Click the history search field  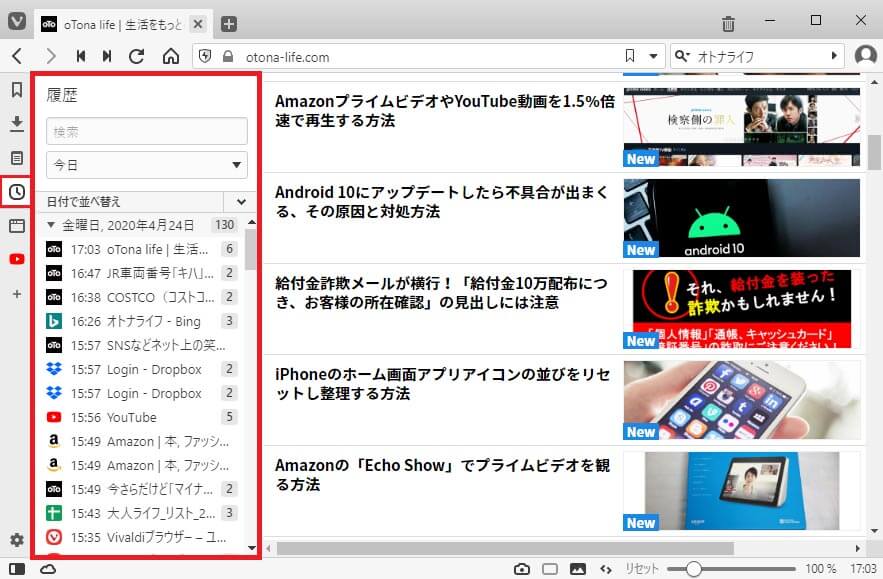[146, 131]
